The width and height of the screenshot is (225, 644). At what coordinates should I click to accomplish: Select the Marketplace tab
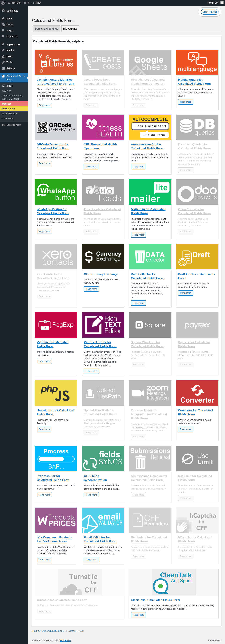coord(70,29)
